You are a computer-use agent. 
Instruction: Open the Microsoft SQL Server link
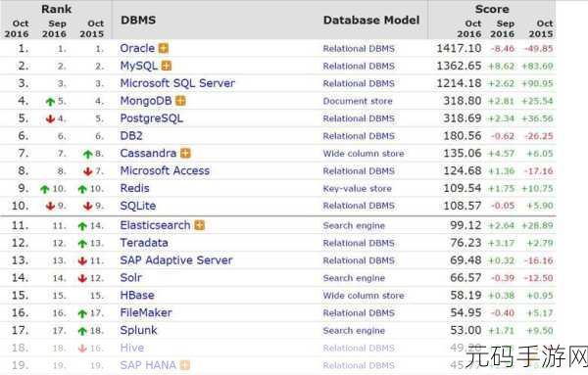click(x=177, y=83)
